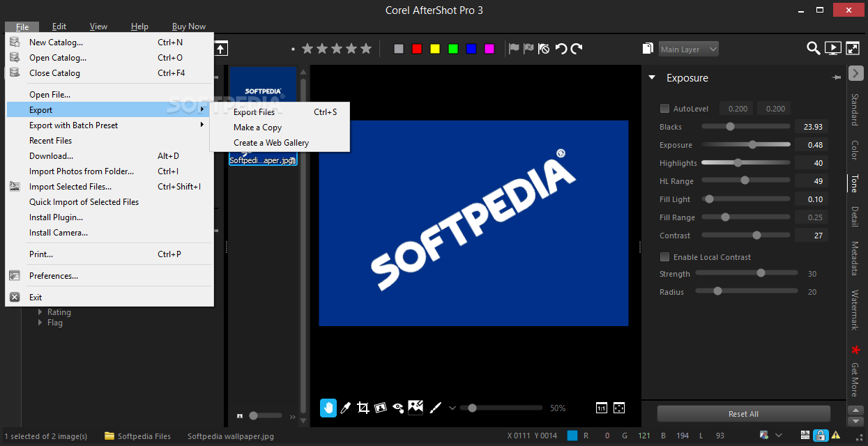Switch to the Standard tab
This screenshot has width=868, height=446.
(855, 109)
